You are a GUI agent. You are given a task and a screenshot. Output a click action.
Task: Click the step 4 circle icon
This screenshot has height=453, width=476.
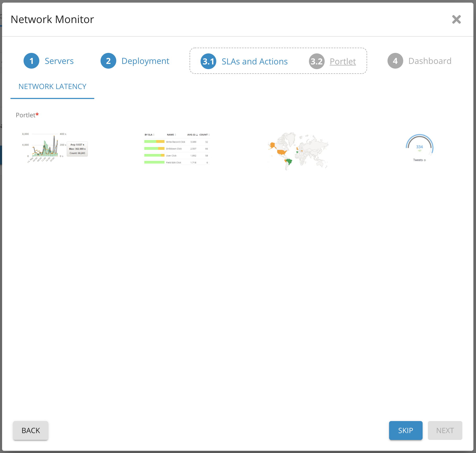pyautogui.click(x=395, y=61)
